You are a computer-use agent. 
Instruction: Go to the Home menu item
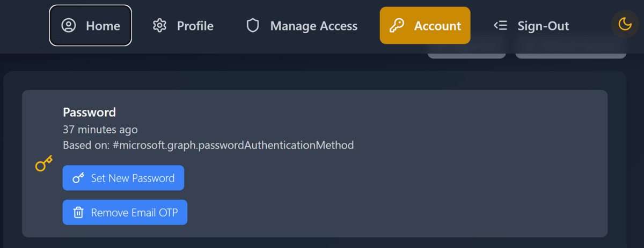click(103, 26)
